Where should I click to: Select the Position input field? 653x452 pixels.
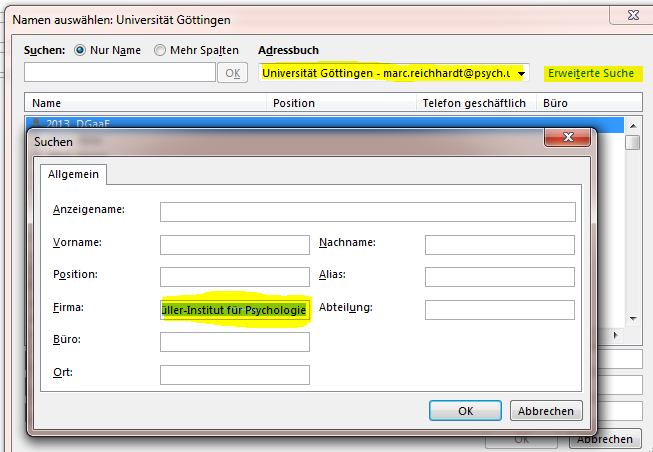point(234,277)
